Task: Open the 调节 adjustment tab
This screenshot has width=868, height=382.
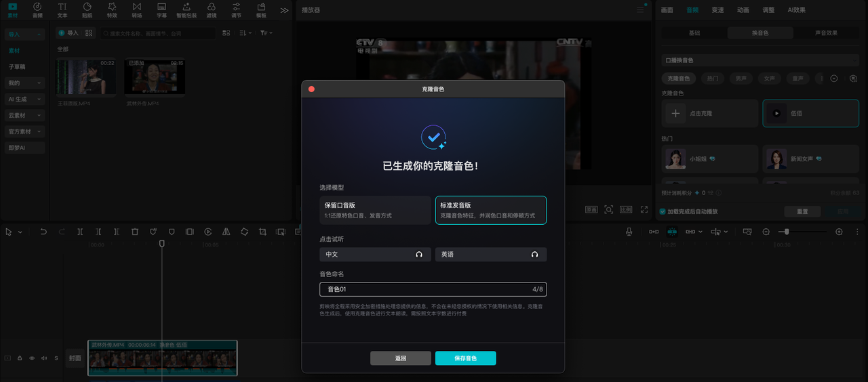Action: pyautogui.click(x=236, y=9)
